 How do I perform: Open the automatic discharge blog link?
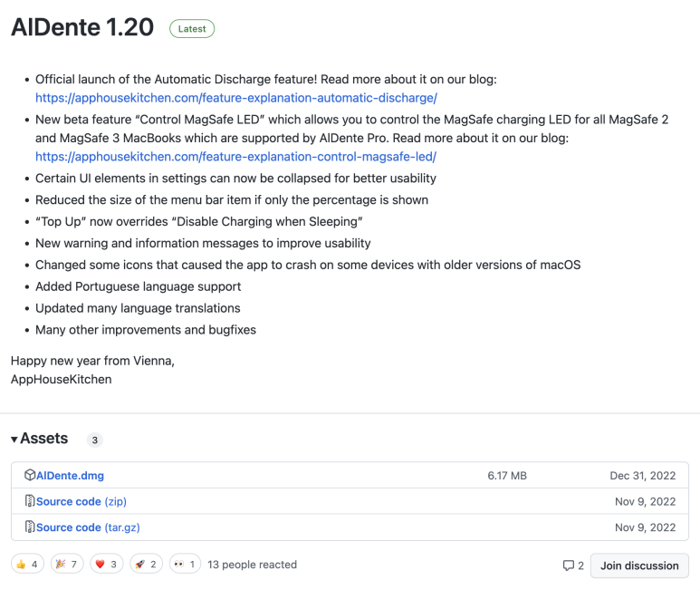tap(236, 98)
